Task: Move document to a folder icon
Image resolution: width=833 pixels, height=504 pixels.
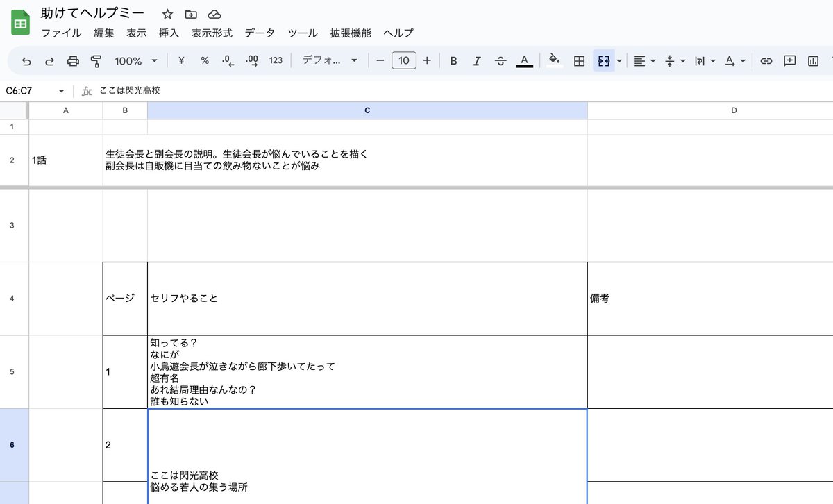Action: (x=191, y=14)
